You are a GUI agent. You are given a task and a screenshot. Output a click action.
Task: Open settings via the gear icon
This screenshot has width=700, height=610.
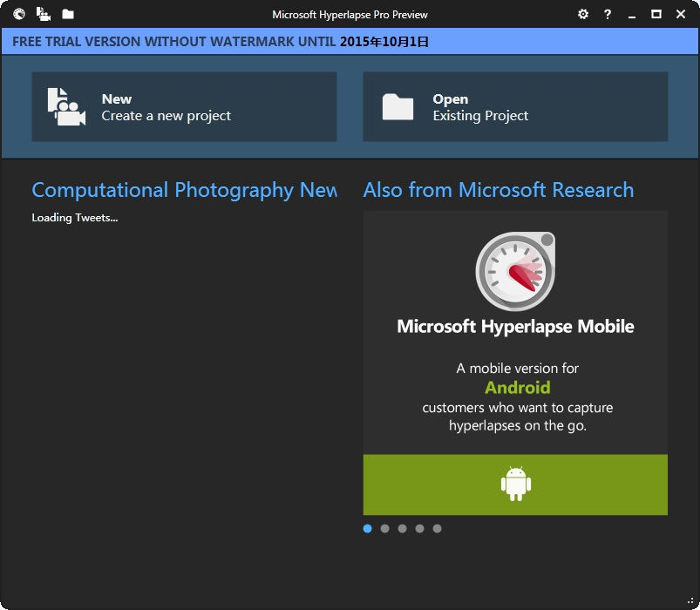583,14
